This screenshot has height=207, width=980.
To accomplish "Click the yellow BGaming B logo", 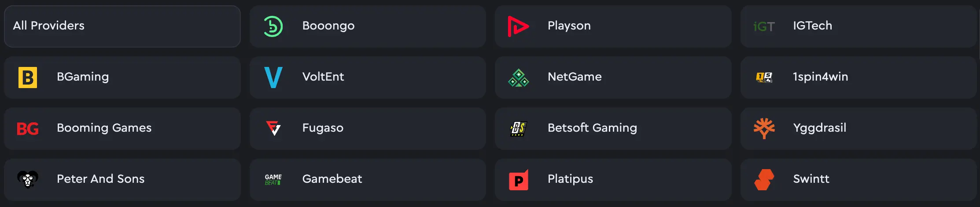I will pyautogui.click(x=28, y=78).
